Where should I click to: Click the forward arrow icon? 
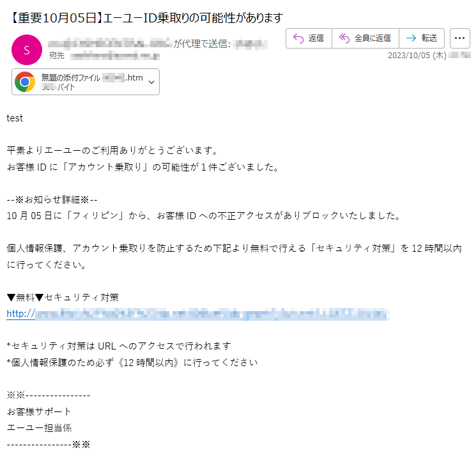(411, 38)
